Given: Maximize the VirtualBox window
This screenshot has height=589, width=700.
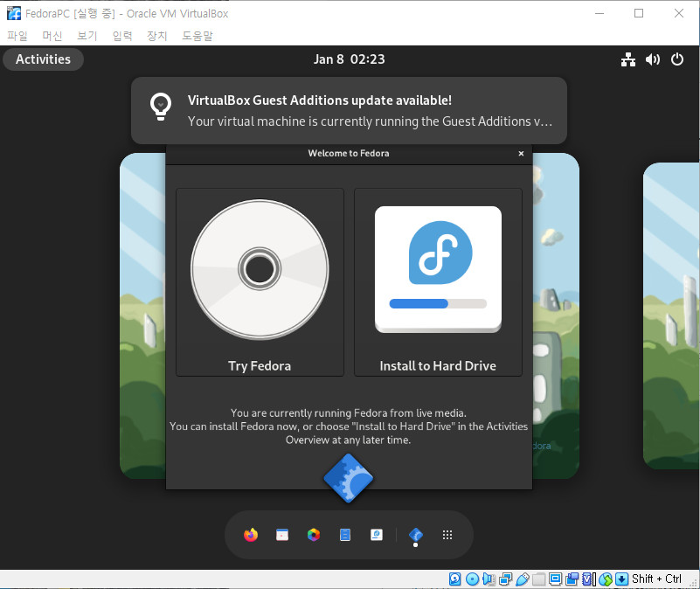Looking at the screenshot, I should click(x=639, y=13).
